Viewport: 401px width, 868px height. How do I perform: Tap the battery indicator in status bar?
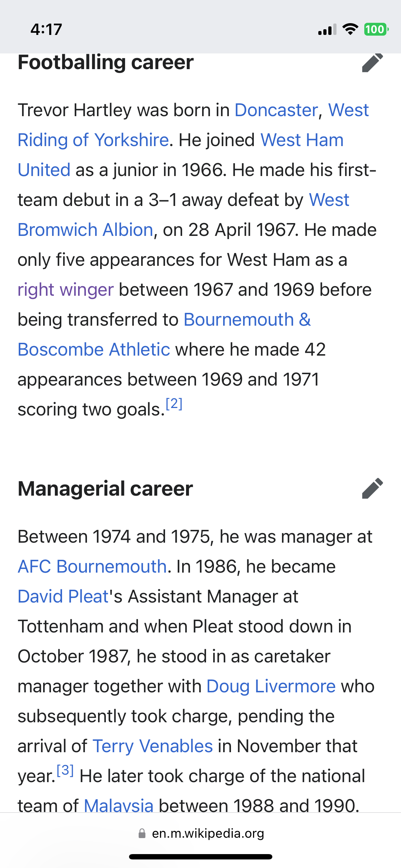pyautogui.click(x=376, y=29)
